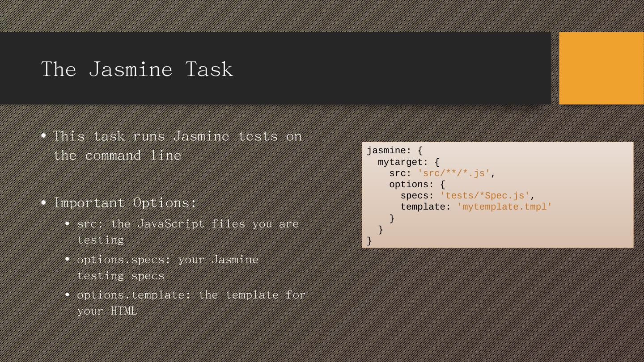Screen dimensions: 644x362
Task: Click the "specs:" key in the code block
Action: click(x=417, y=196)
